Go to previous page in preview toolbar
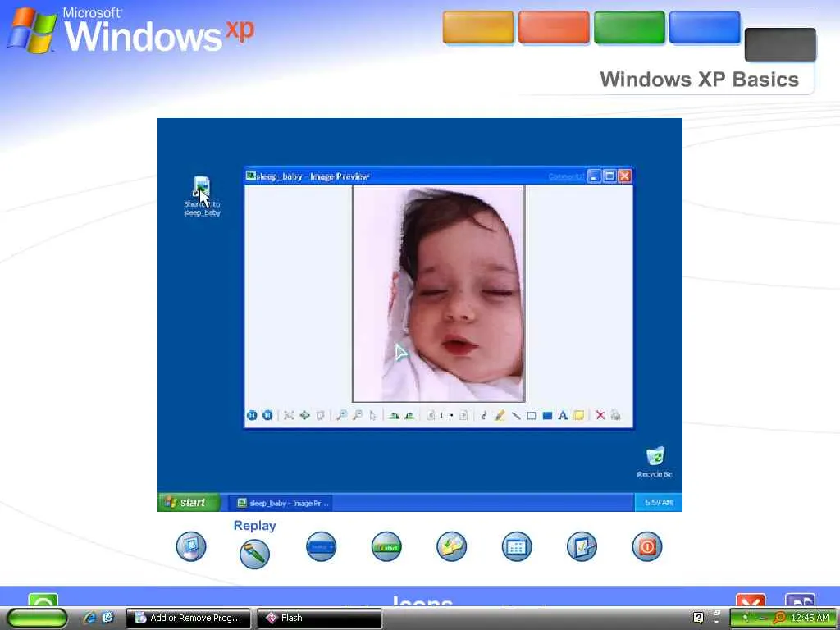The image size is (840, 630). (x=430, y=415)
